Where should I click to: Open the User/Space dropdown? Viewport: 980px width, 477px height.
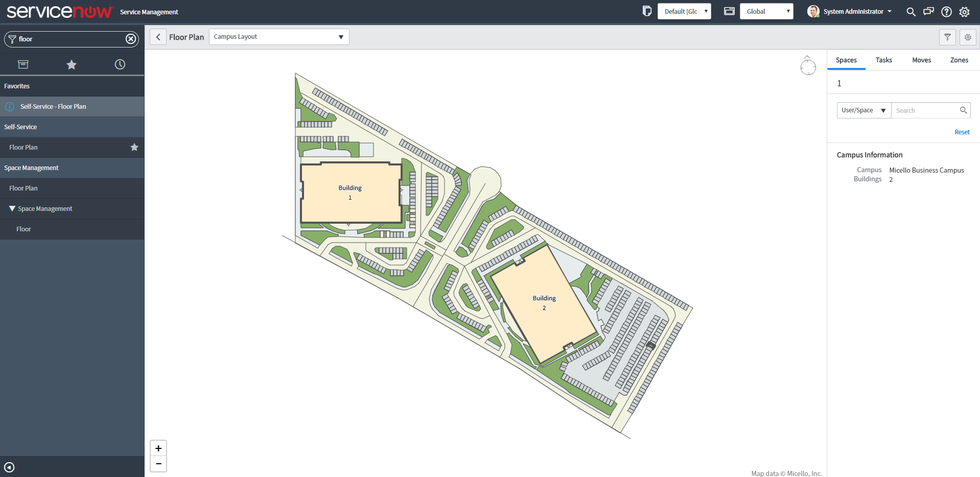pos(864,110)
